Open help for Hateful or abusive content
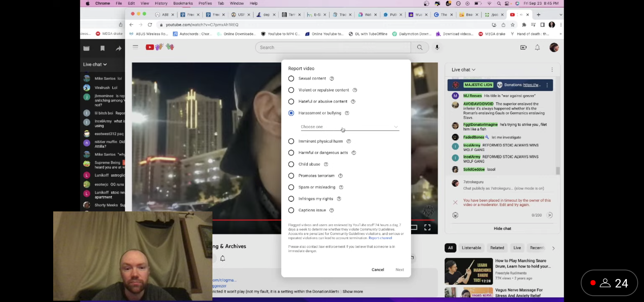This screenshot has height=302, width=644. coord(353,102)
